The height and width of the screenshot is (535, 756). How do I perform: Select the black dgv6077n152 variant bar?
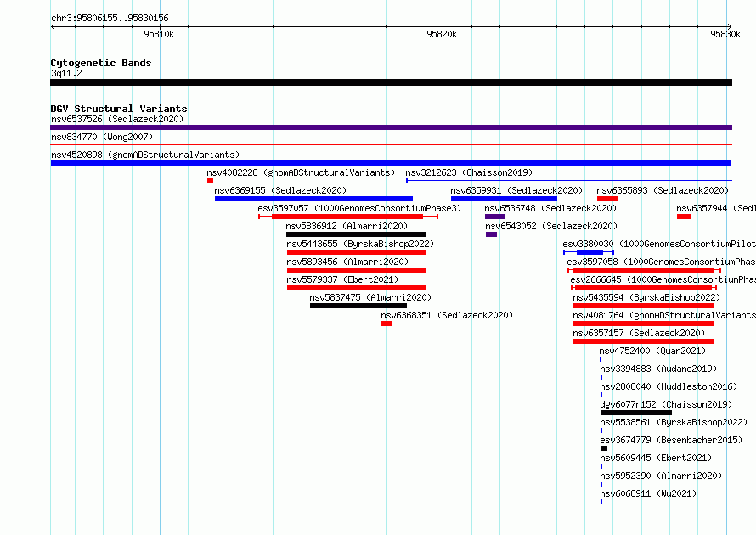tap(636, 413)
